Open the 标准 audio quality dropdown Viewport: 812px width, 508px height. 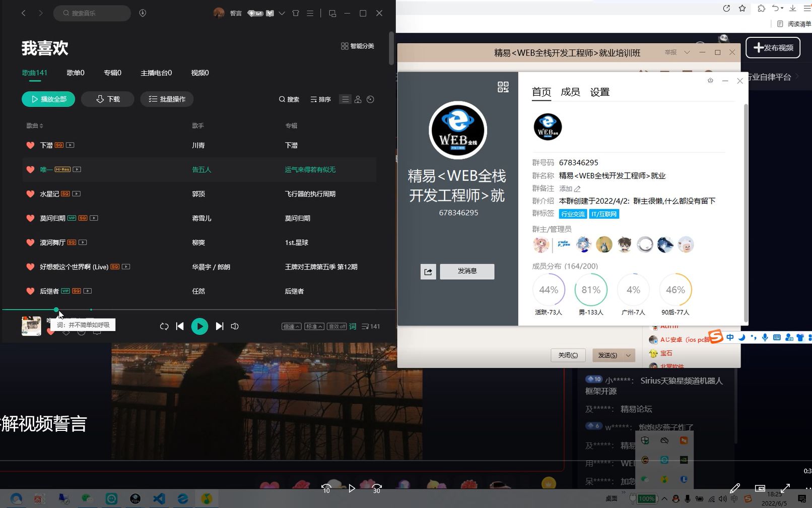pos(314,326)
